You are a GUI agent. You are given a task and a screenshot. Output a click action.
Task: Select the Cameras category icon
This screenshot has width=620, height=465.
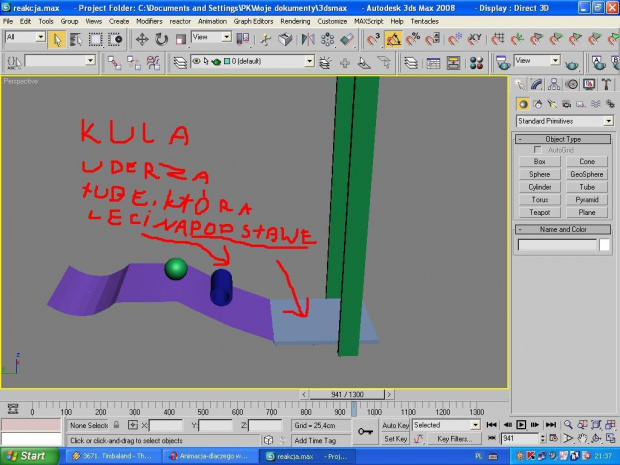pyautogui.click(x=567, y=104)
